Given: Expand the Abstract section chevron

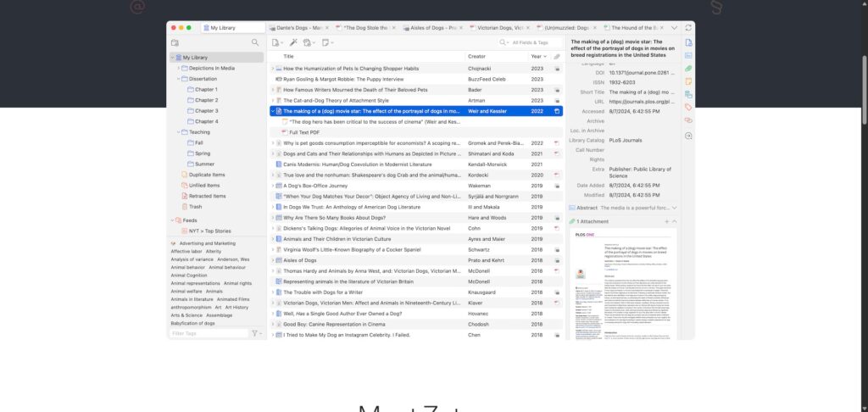Looking at the screenshot, I should tap(674, 208).
